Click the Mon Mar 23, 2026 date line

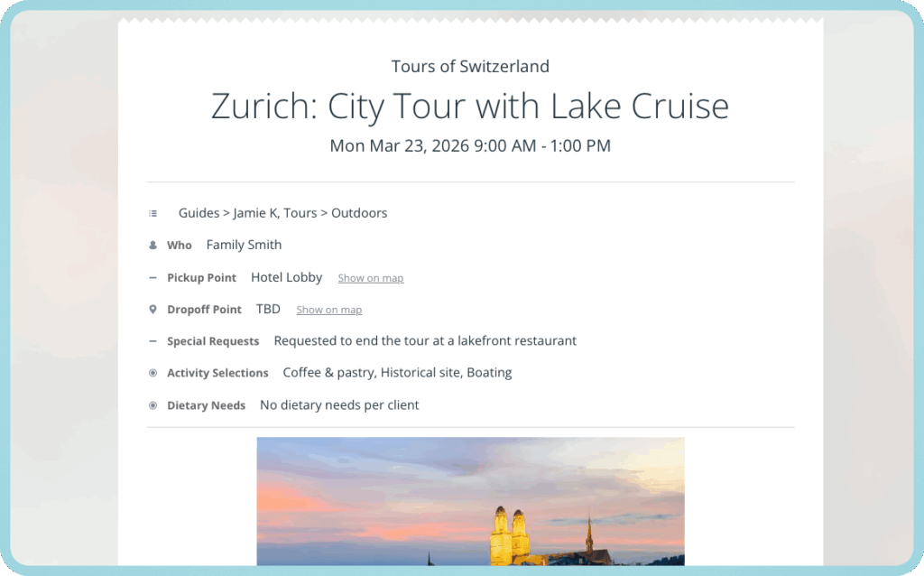tap(470, 145)
